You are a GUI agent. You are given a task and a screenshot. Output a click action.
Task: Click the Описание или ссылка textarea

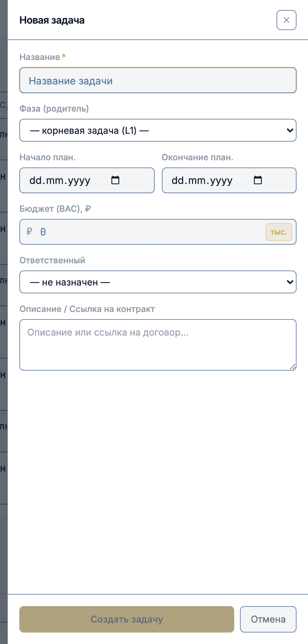[x=158, y=345]
